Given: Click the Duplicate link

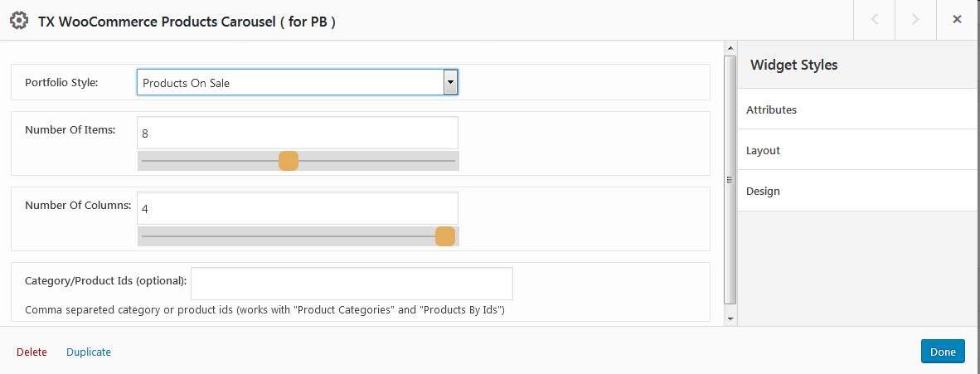Looking at the screenshot, I should pyautogui.click(x=89, y=352).
